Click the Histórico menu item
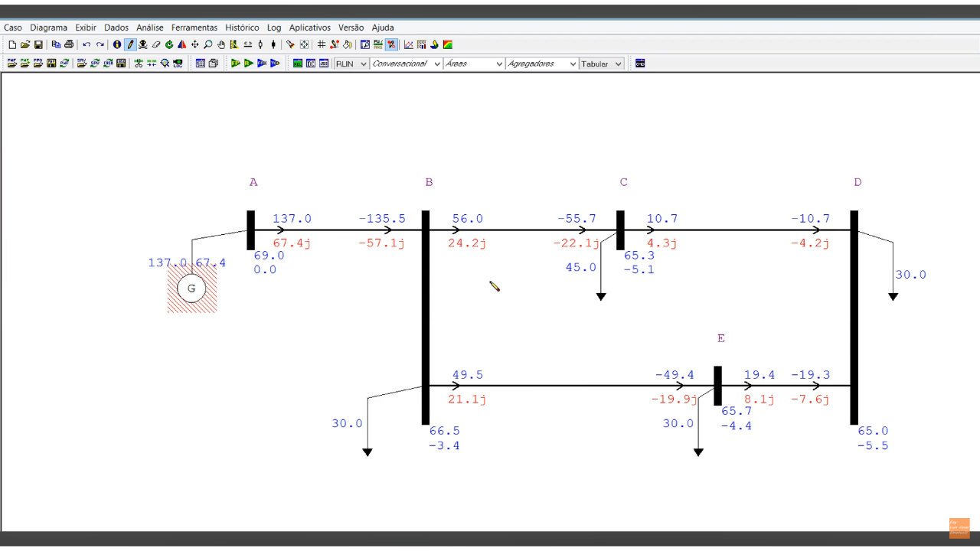The width and height of the screenshot is (980, 551). [x=242, y=28]
